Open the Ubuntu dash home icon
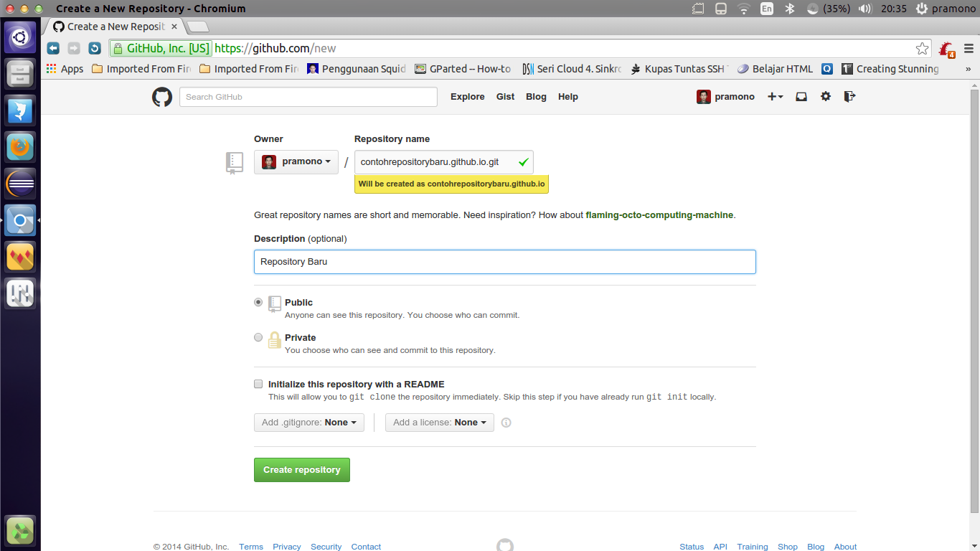The image size is (980, 551). pyautogui.click(x=20, y=37)
